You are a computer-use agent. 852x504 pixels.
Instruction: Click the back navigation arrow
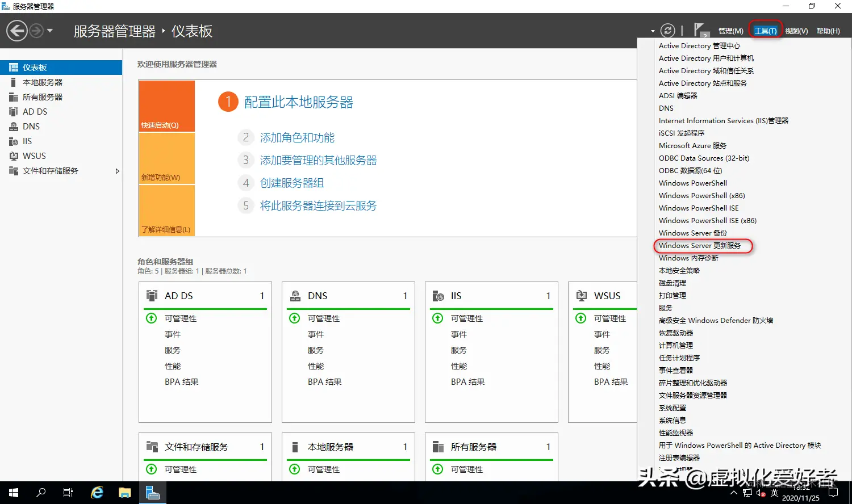[16, 30]
